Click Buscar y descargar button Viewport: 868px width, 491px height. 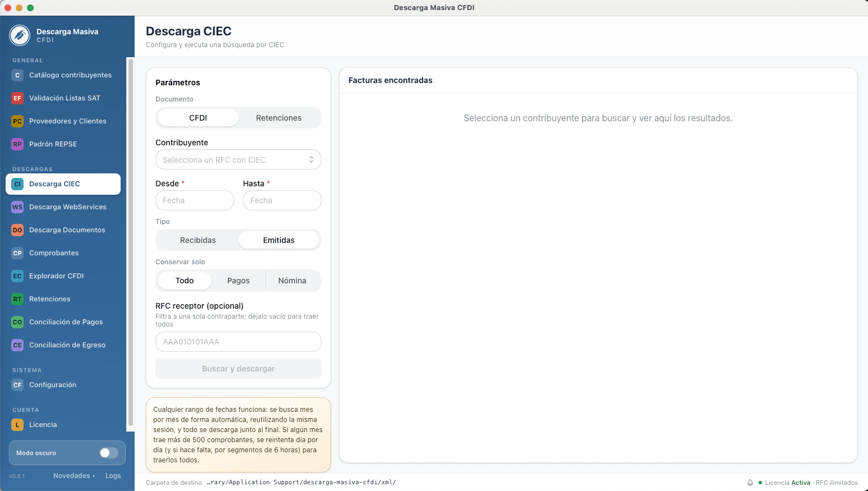(238, 369)
